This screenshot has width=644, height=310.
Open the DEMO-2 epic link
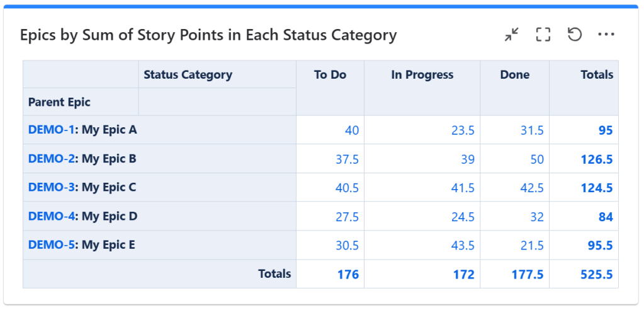coord(50,159)
